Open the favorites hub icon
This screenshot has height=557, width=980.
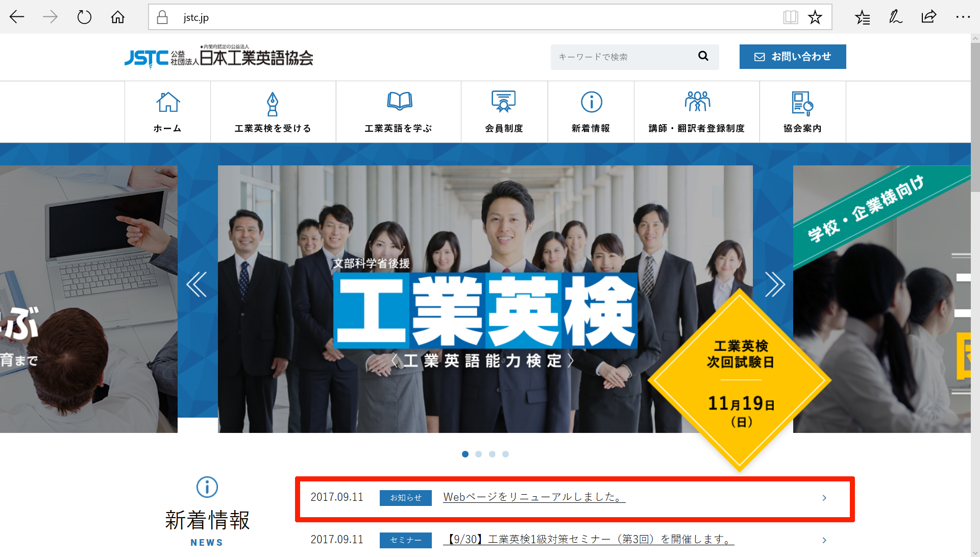(863, 17)
